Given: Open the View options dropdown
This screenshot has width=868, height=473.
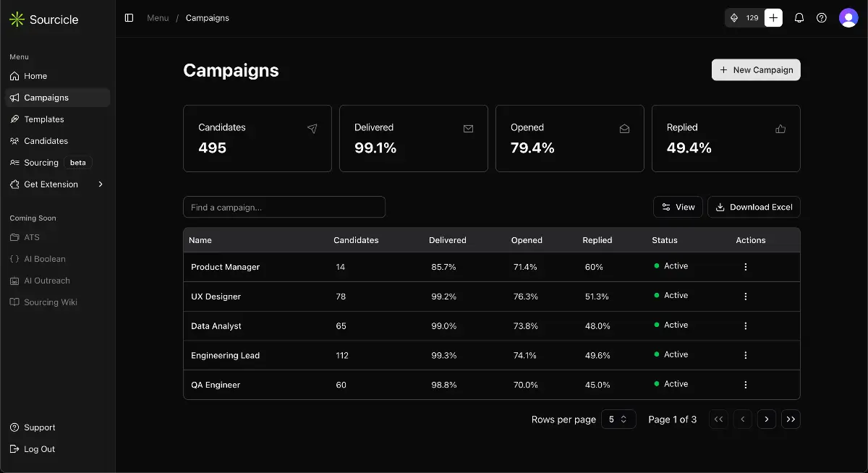Looking at the screenshot, I should pos(678,207).
